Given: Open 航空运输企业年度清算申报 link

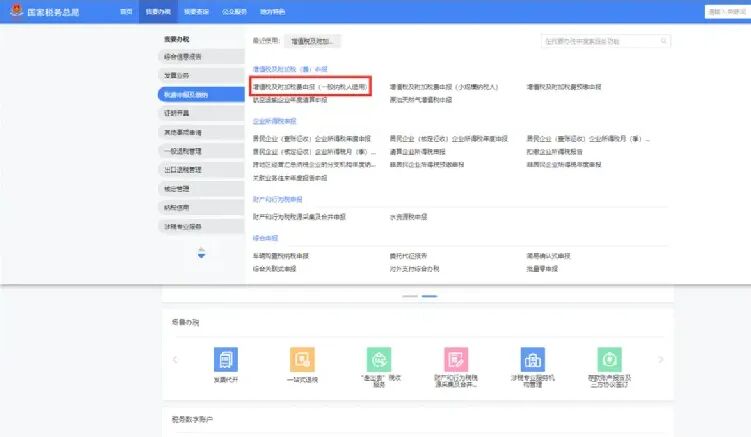Looking at the screenshot, I should coord(290,100).
